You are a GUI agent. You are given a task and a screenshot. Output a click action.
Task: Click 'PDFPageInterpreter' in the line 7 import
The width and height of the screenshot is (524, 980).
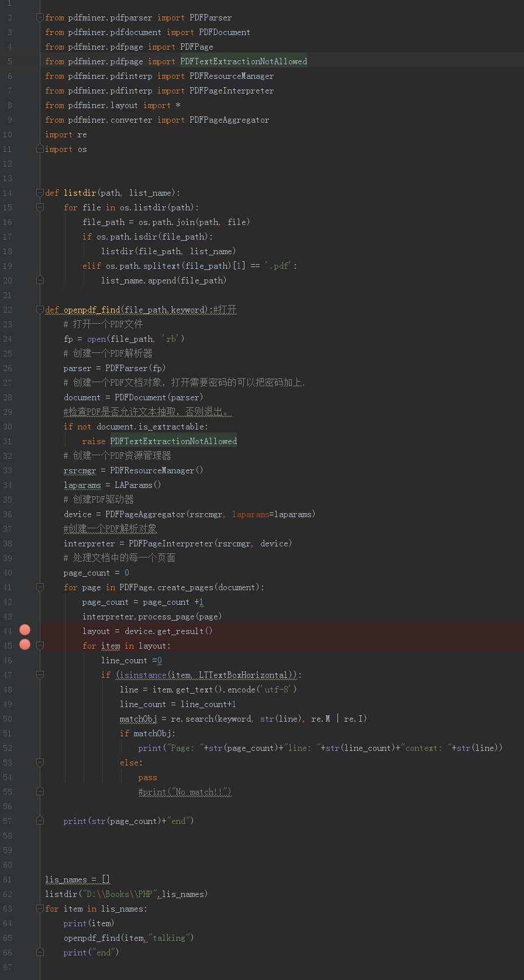pos(232,91)
